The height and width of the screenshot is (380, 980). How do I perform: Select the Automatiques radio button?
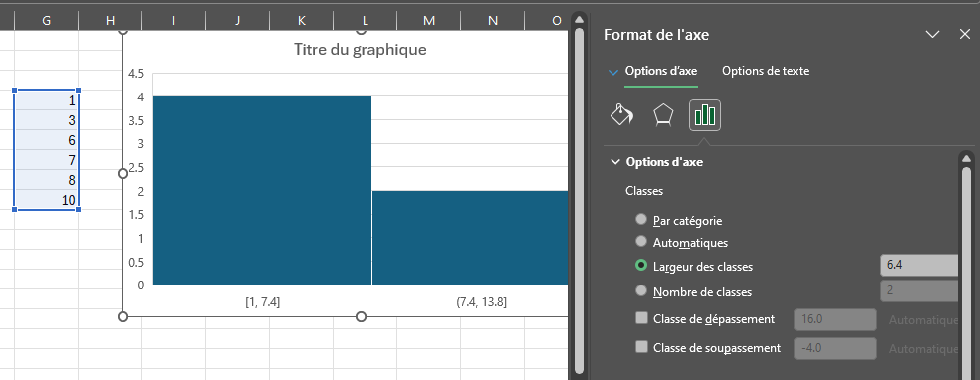640,241
